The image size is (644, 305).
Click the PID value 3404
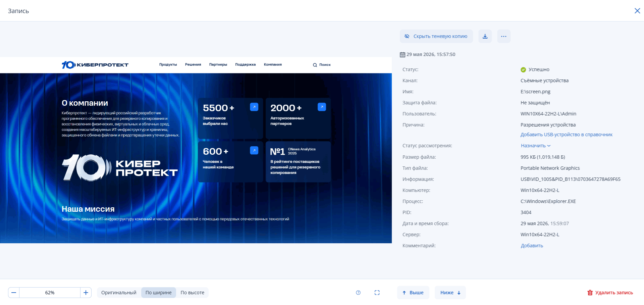point(526,212)
